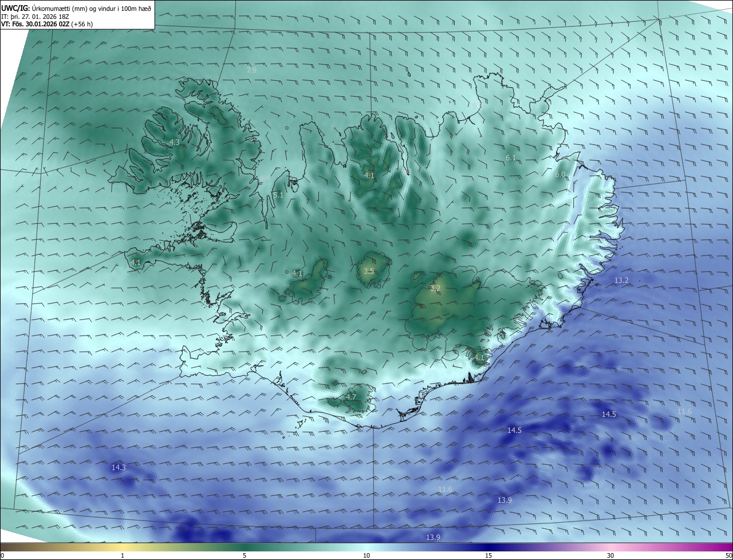
Task: Click the 6.0 value label
Action: pos(560,175)
